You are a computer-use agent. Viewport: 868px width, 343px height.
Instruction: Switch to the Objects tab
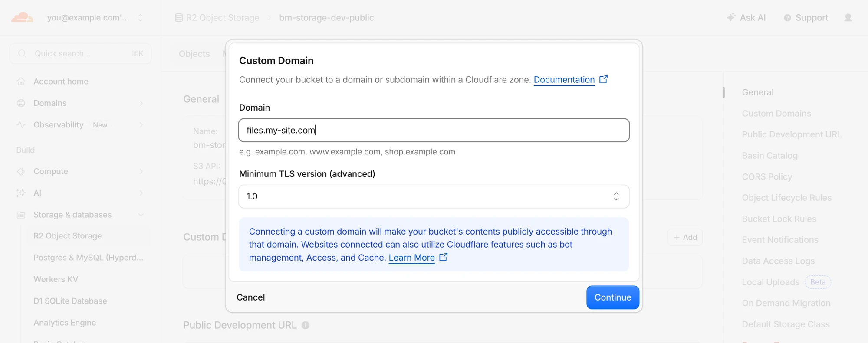click(x=194, y=54)
